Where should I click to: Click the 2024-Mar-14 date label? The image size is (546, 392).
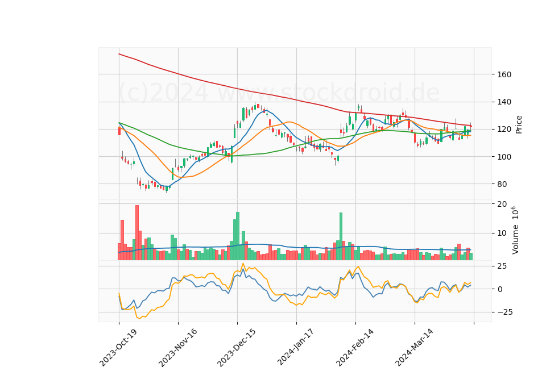point(414,347)
